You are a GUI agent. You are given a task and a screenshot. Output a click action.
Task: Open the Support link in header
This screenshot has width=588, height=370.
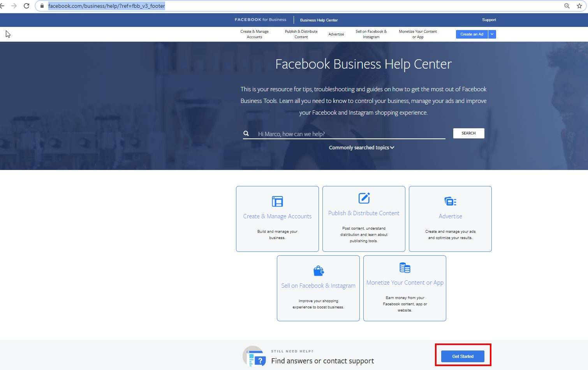[x=489, y=20]
